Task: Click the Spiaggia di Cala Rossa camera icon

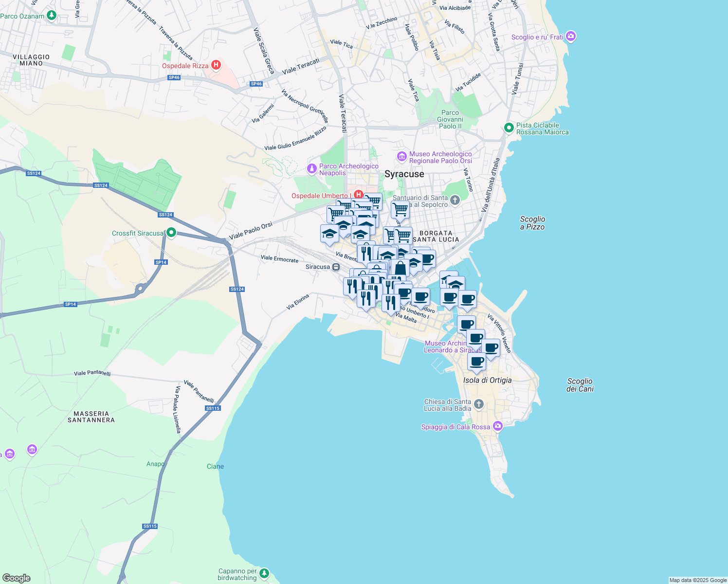Action: [497, 426]
